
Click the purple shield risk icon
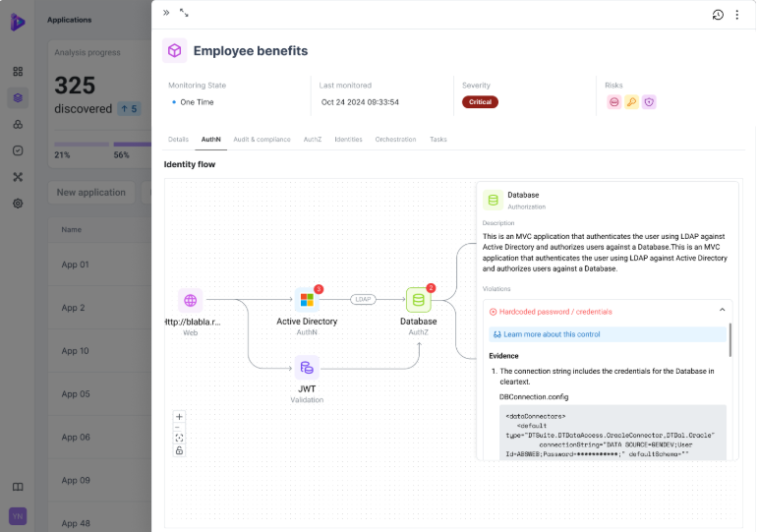click(649, 102)
